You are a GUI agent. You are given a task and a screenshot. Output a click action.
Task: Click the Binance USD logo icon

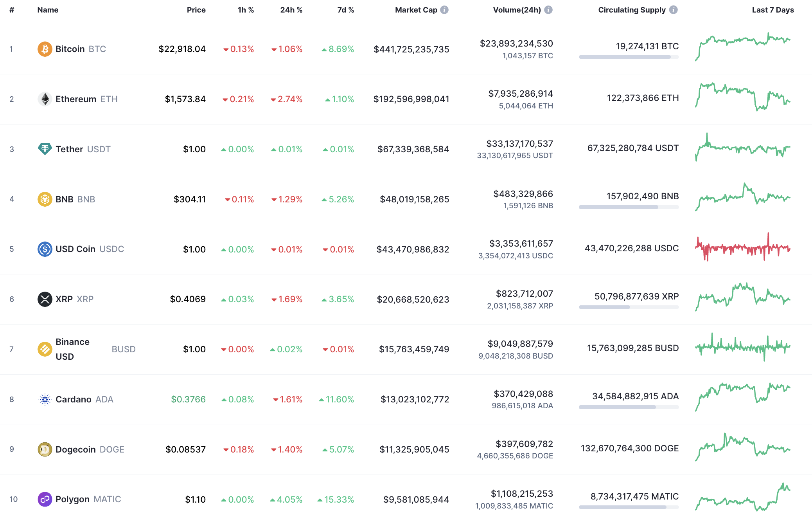coord(45,349)
